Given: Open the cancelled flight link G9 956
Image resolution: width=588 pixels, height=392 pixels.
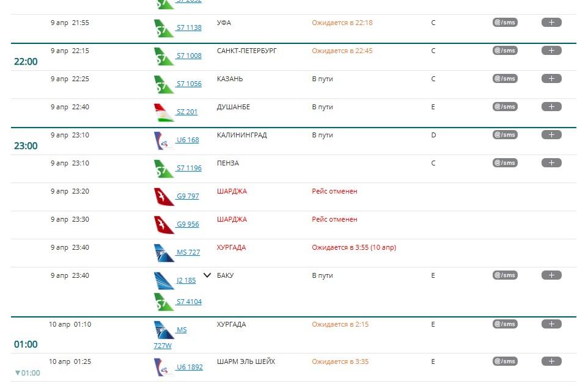Looking at the screenshot, I should 188,225.
